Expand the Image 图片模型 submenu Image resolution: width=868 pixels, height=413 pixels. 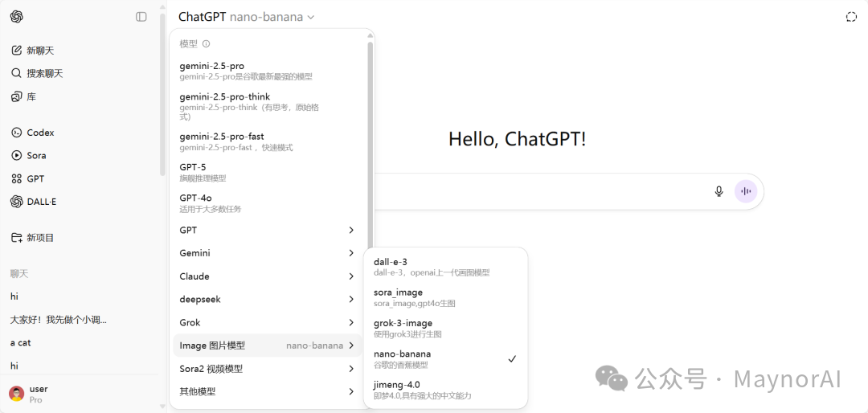[x=268, y=346]
